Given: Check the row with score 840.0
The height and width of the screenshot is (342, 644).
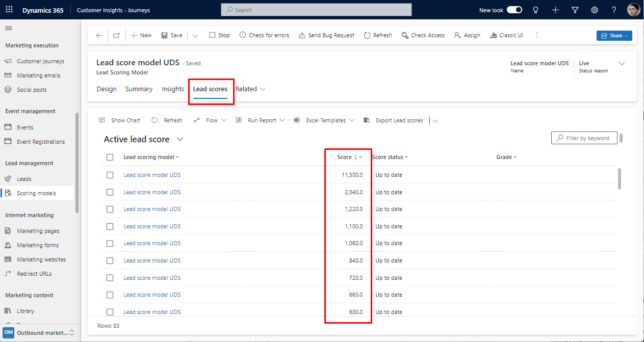Looking at the screenshot, I should 110,260.
